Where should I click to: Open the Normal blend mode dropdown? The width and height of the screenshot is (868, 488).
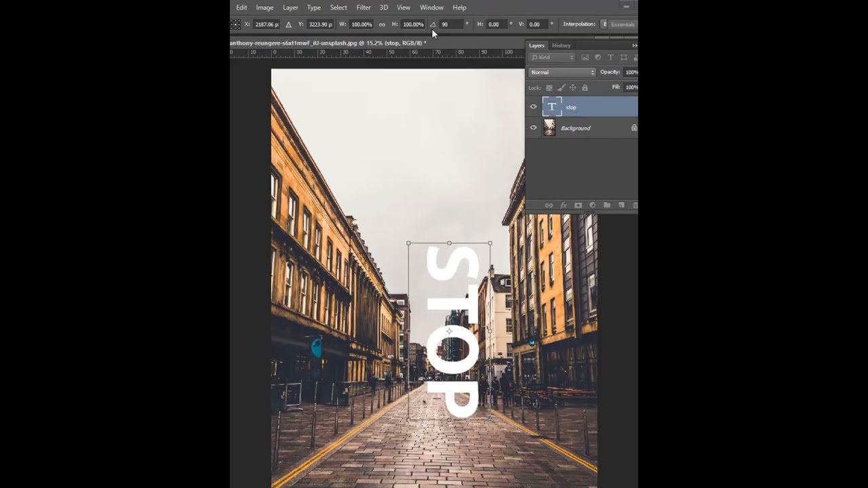[562, 73]
